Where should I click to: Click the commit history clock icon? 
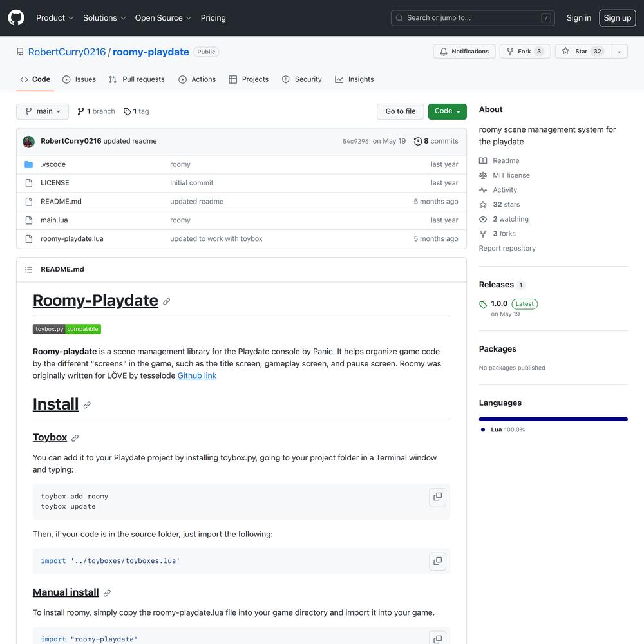(x=418, y=141)
